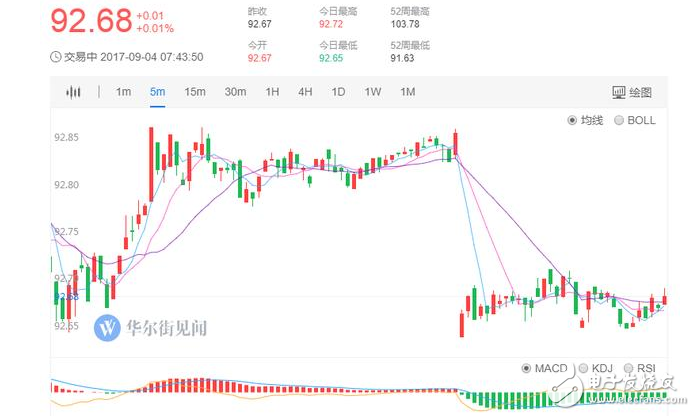Switch chart to 1H interval
Viewport: 695px width, 416px height.
click(x=272, y=93)
